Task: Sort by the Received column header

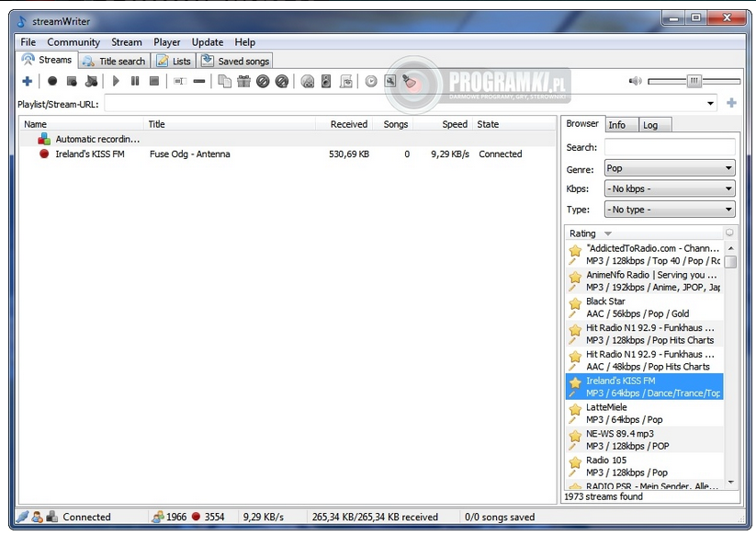Action: click(344, 124)
